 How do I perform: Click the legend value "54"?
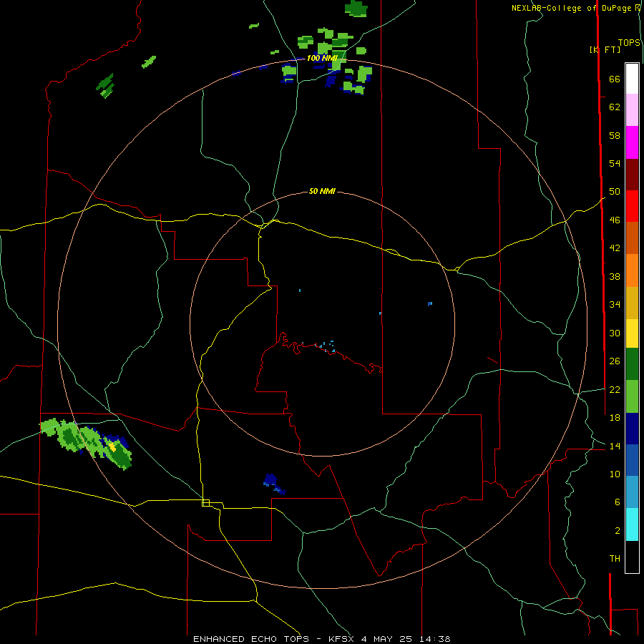coord(615,163)
